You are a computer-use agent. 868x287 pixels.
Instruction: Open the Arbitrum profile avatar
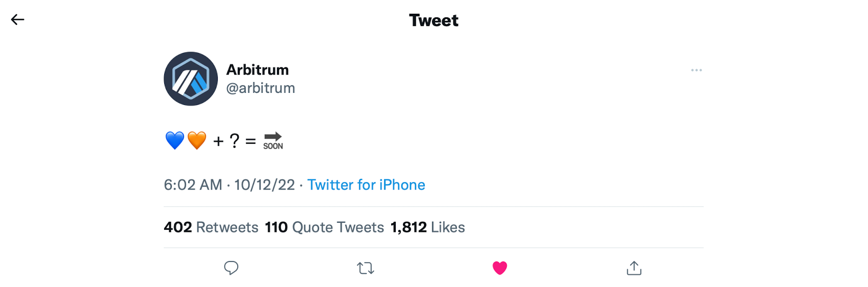[x=191, y=79]
